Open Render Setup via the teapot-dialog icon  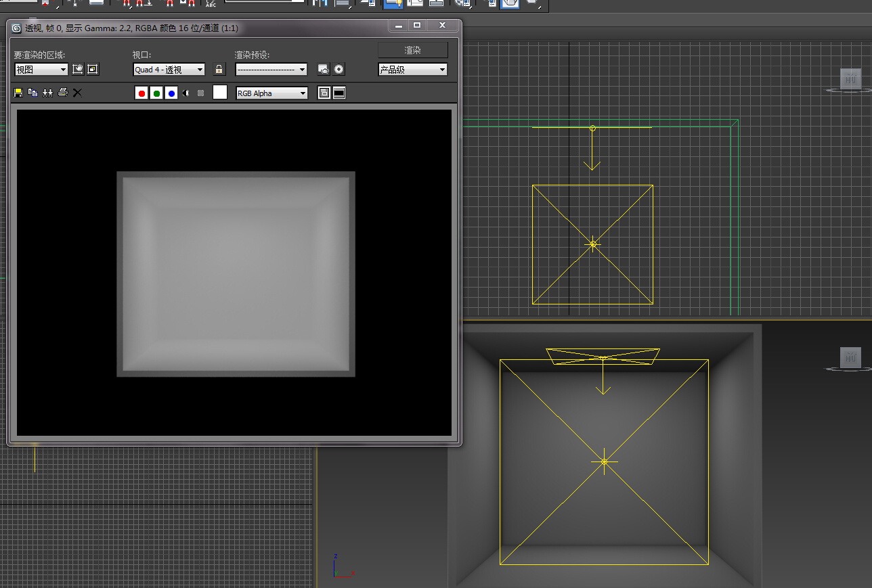[324, 69]
